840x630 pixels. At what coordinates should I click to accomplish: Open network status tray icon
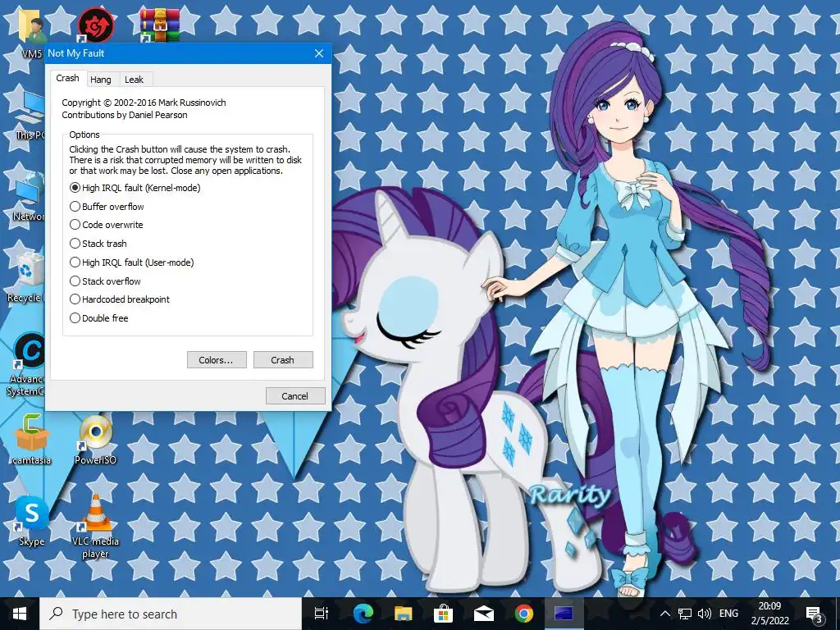click(x=685, y=614)
